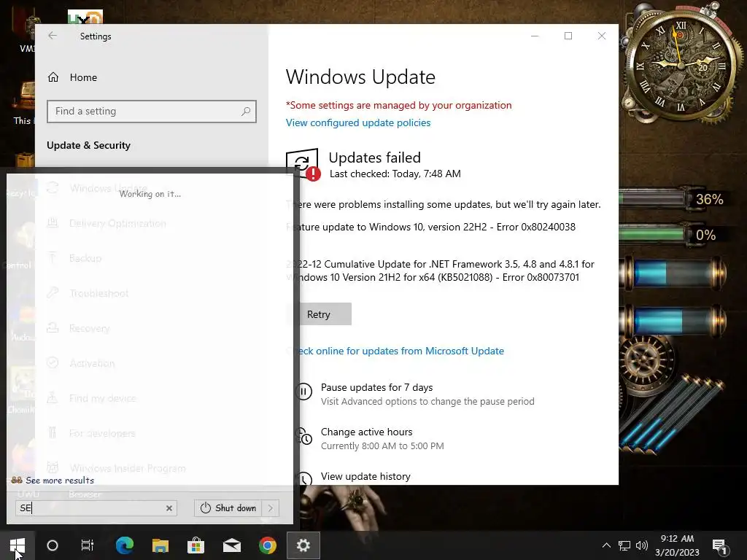The width and height of the screenshot is (747, 560).
Task: Open Microsoft Store from the taskbar
Action: [196, 545]
